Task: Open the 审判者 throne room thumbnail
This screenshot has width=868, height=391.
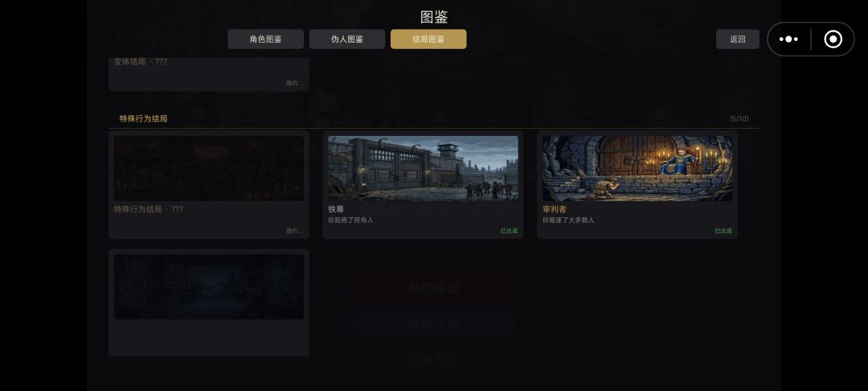Action: (637, 168)
